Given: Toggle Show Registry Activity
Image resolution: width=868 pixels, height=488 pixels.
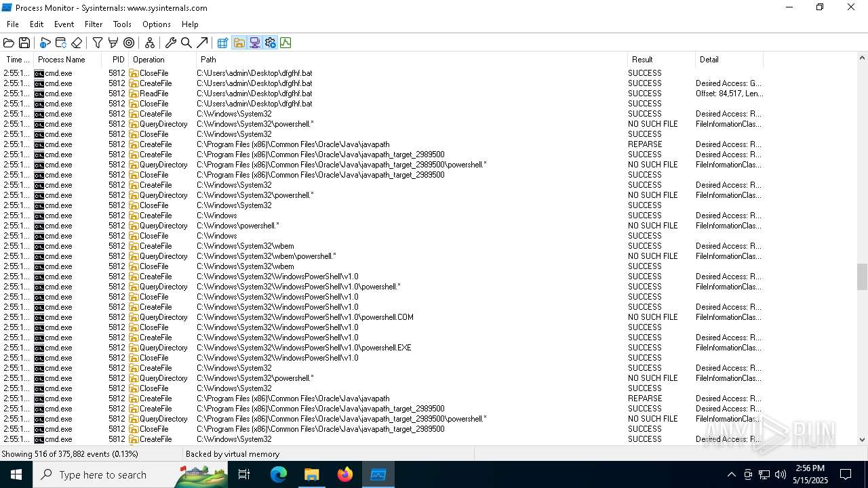Looking at the screenshot, I should click(223, 43).
